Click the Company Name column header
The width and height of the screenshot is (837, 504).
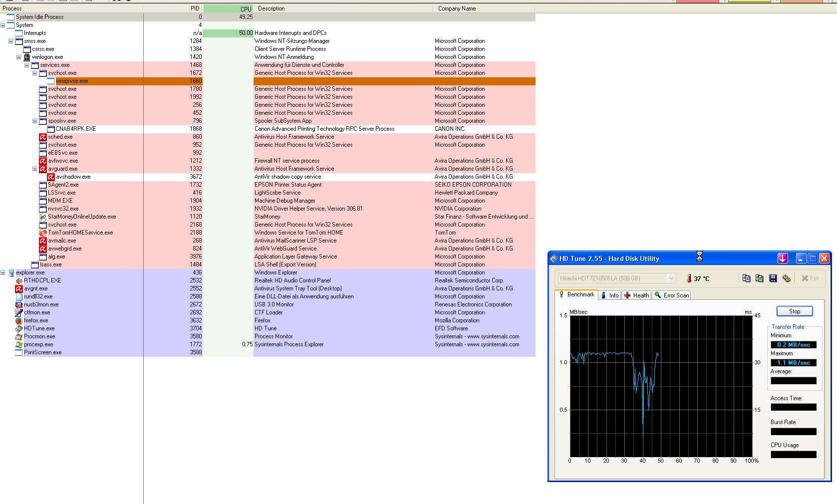[484, 8]
